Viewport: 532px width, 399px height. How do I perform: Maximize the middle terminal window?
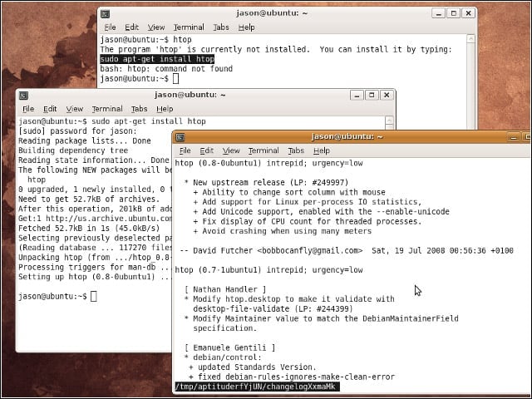372,96
